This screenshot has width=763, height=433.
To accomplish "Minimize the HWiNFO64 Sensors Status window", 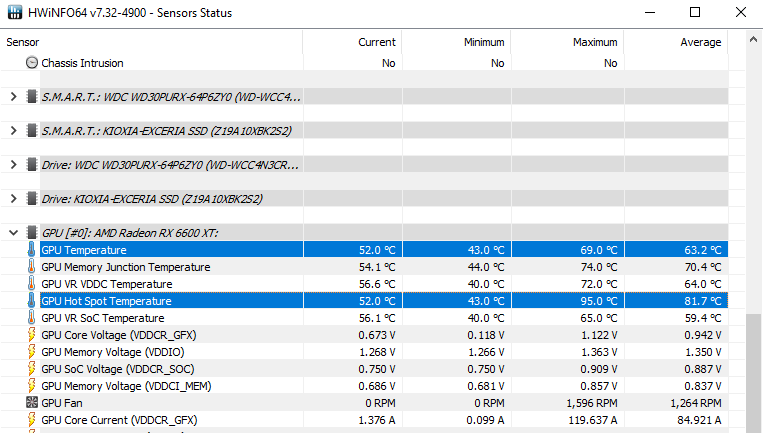I will point(650,12).
